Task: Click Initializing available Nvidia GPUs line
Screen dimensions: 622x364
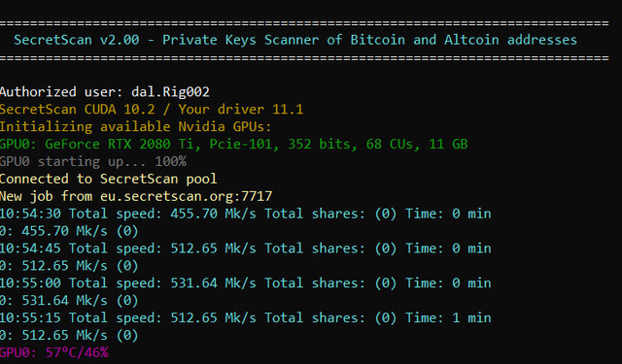Action: coord(136,127)
